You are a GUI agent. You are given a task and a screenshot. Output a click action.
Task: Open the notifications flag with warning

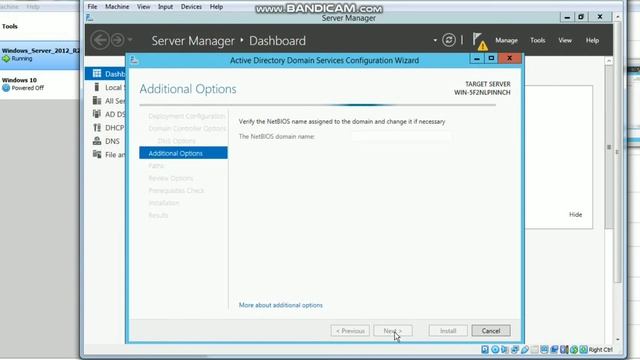point(480,41)
